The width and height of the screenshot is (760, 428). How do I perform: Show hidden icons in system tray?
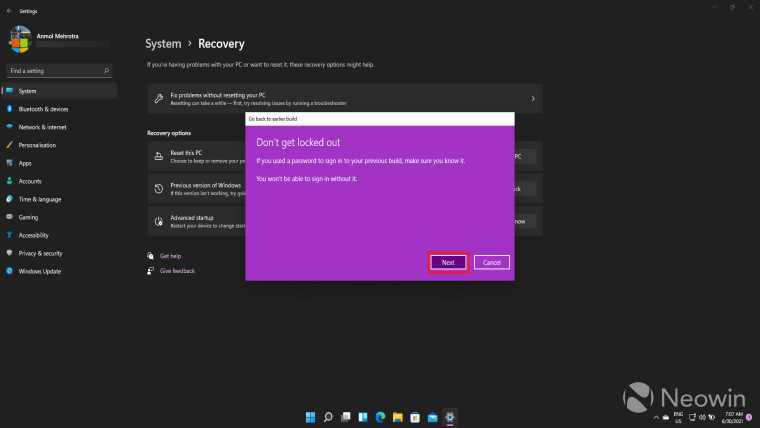tap(656, 417)
